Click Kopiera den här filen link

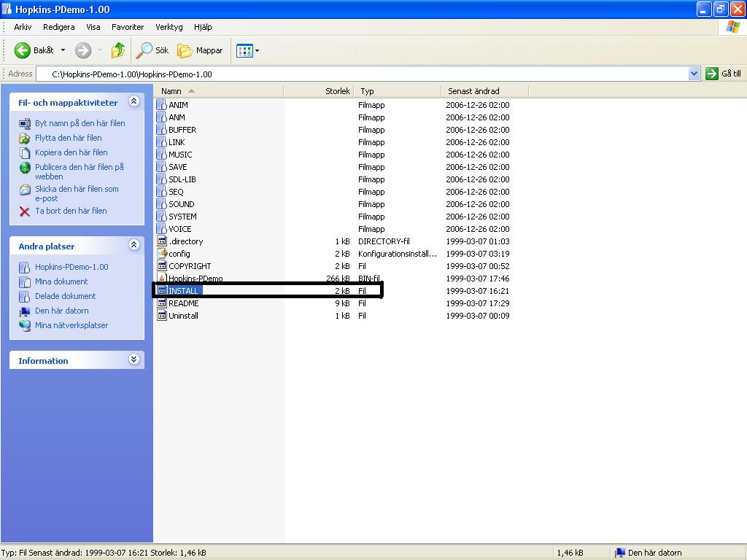click(x=71, y=152)
